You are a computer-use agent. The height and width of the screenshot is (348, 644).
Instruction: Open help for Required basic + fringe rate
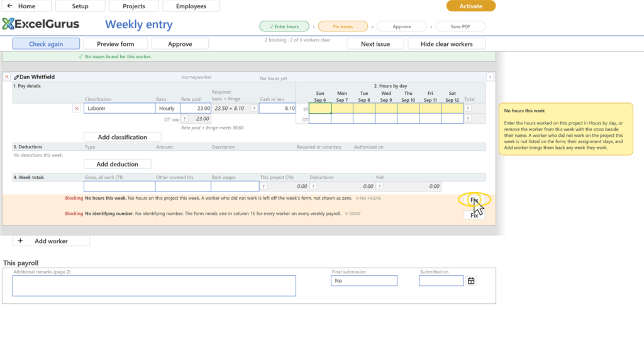click(x=254, y=108)
